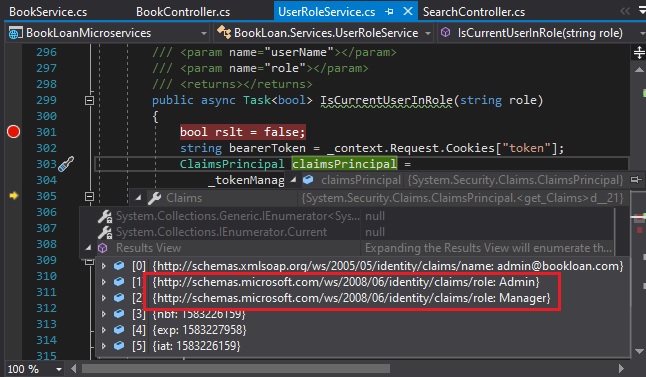Pin the claimsPrincipal data tip to source

point(637,180)
